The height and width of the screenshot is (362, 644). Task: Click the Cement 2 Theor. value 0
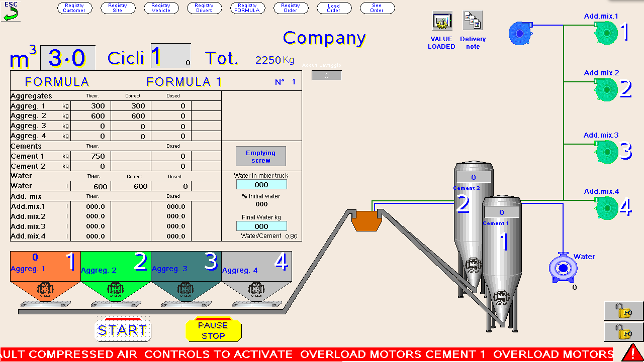(103, 166)
